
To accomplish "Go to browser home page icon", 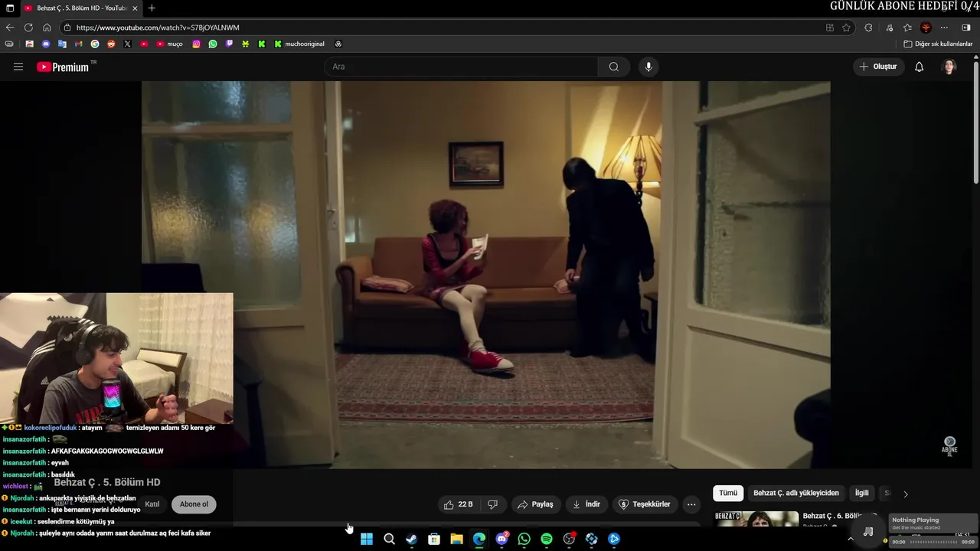I will pyautogui.click(x=47, y=28).
